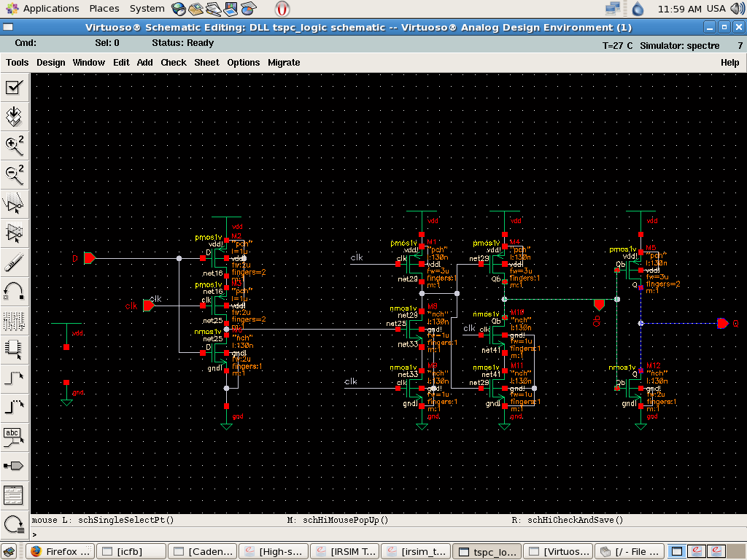Viewport: 747px width, 560px height.
Task: Open the Places menu in the top panel
Action: click(104, 9)
